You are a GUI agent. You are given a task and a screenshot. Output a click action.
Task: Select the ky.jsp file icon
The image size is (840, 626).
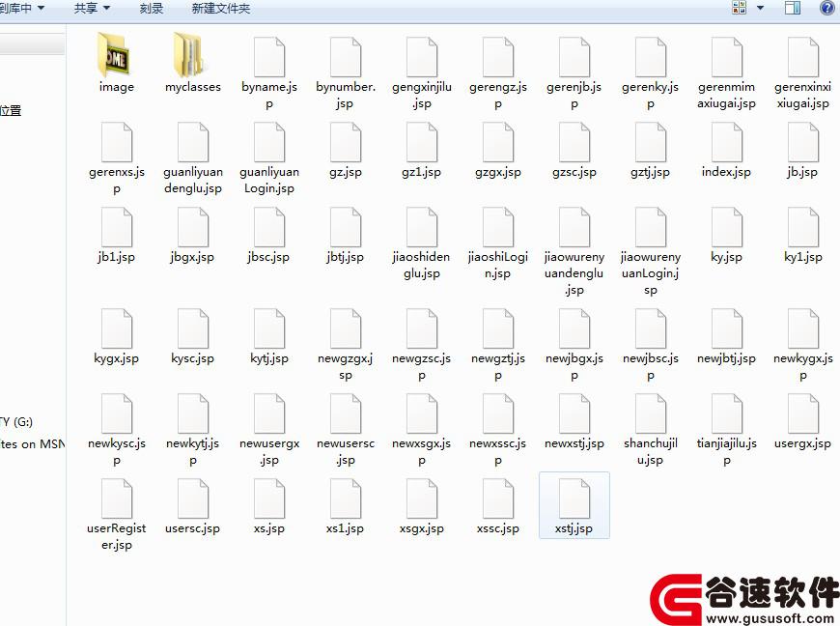point(726,227)
